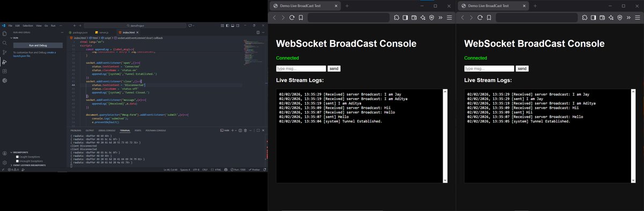
Task: Open the Run menu in VS Code
Action: pyautogui.click(x=53, y=26)
